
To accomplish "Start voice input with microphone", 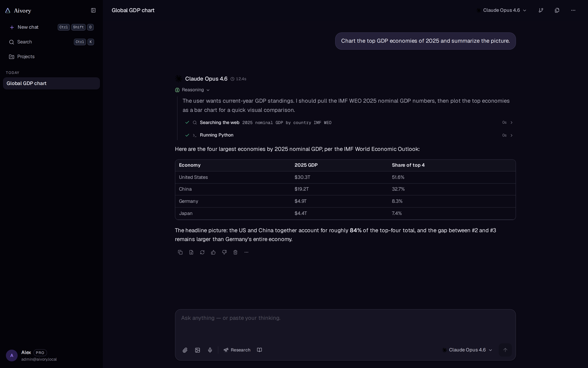I will 210,350.
